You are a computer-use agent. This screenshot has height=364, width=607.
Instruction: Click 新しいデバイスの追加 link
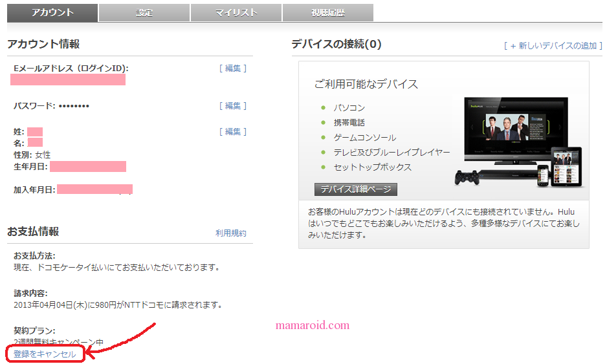click(x=553, y=46)
